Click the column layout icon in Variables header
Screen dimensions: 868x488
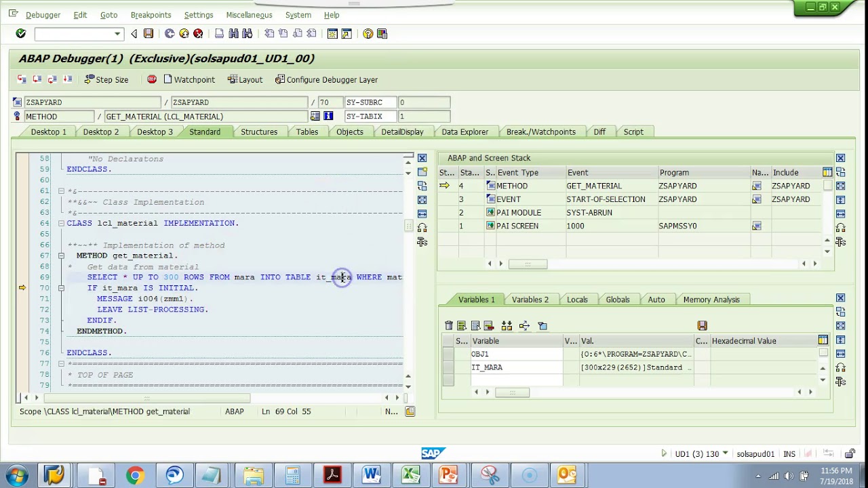823,340
